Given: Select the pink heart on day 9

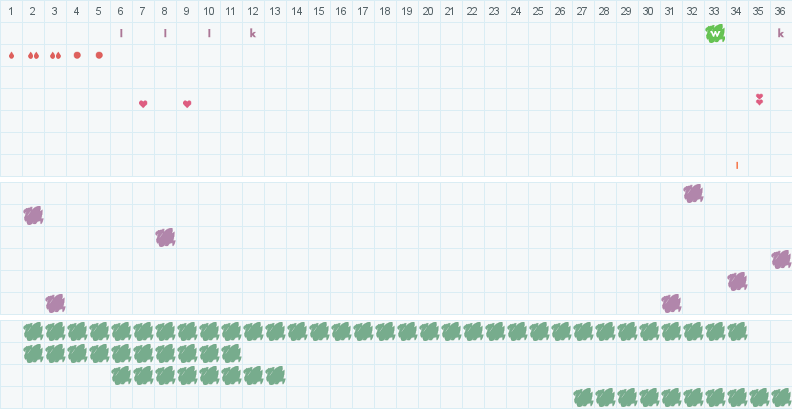Looking at the screenshot, I should tap(187, 104).
